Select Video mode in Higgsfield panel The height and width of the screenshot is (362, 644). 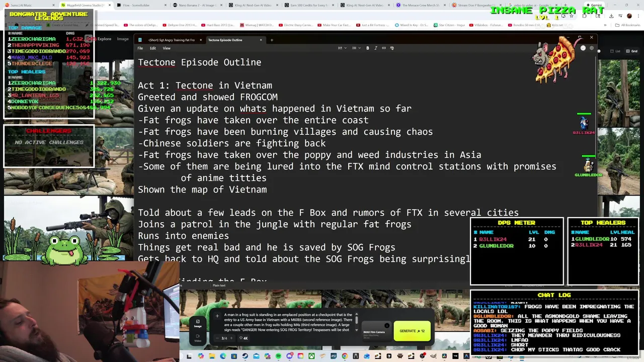pyautogui.click(x=198, y=337)
